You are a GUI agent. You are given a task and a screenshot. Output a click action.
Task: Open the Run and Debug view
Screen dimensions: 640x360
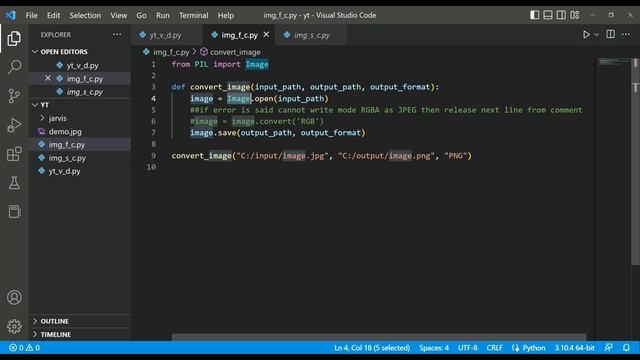coord(14,125)
